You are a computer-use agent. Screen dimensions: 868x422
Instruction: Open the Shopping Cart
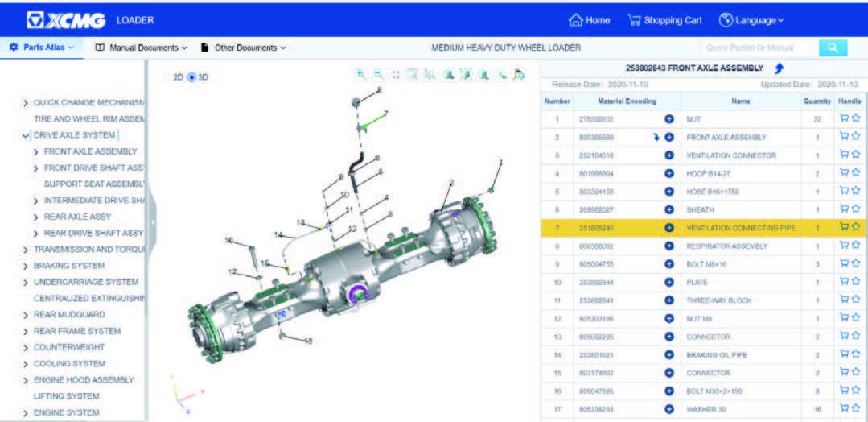664,20
